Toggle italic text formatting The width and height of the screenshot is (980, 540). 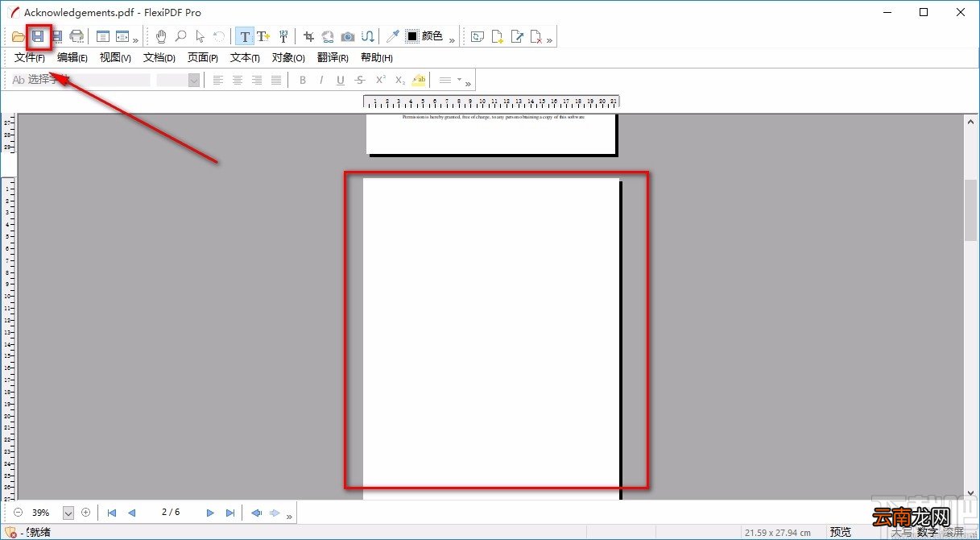[321, 80]
